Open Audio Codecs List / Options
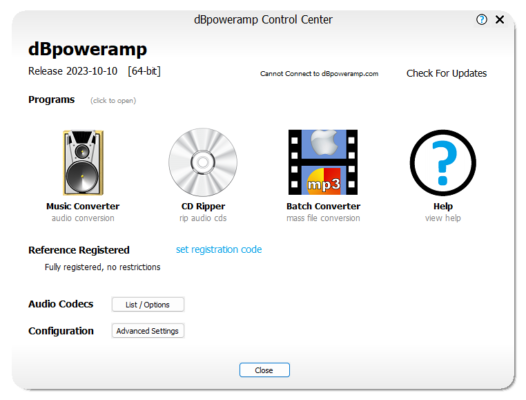Viewport: 526px width, 400px height. click(x=148, y=304)
